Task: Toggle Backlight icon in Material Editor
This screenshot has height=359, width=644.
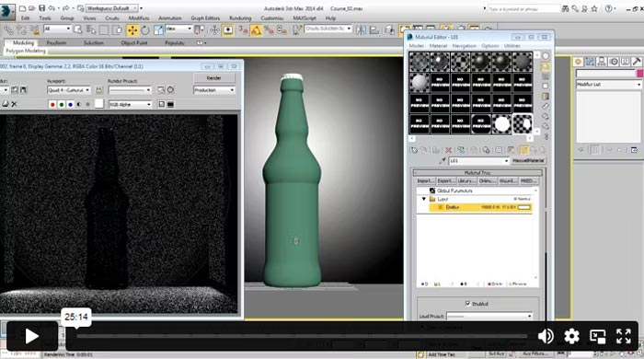Action: coord(545,66)
